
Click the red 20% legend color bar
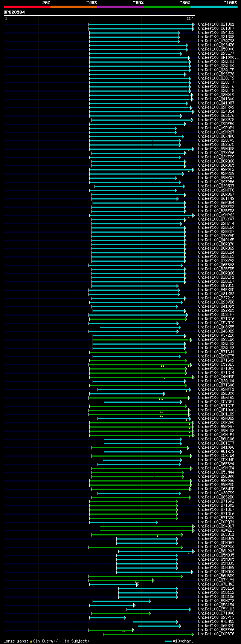[27, 7]
